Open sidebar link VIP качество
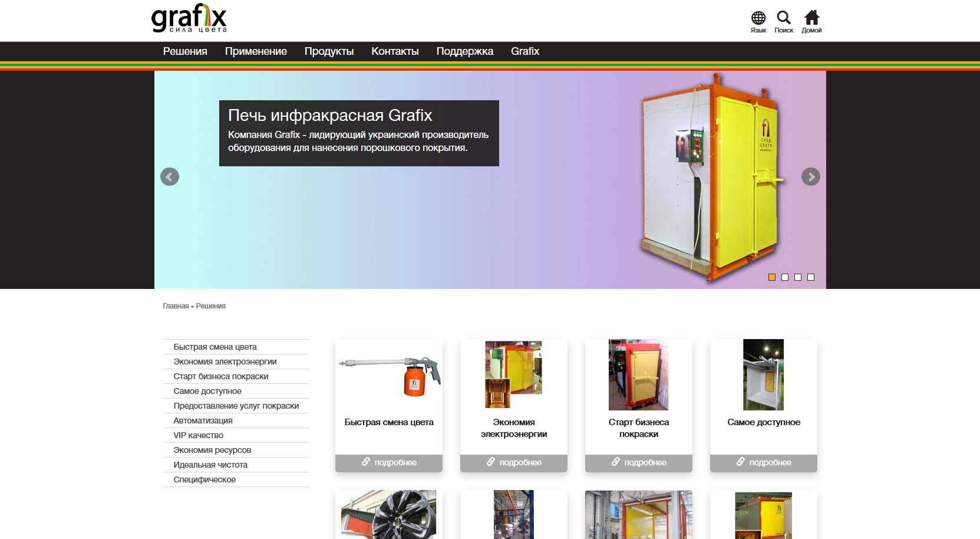 pos(236,435)
